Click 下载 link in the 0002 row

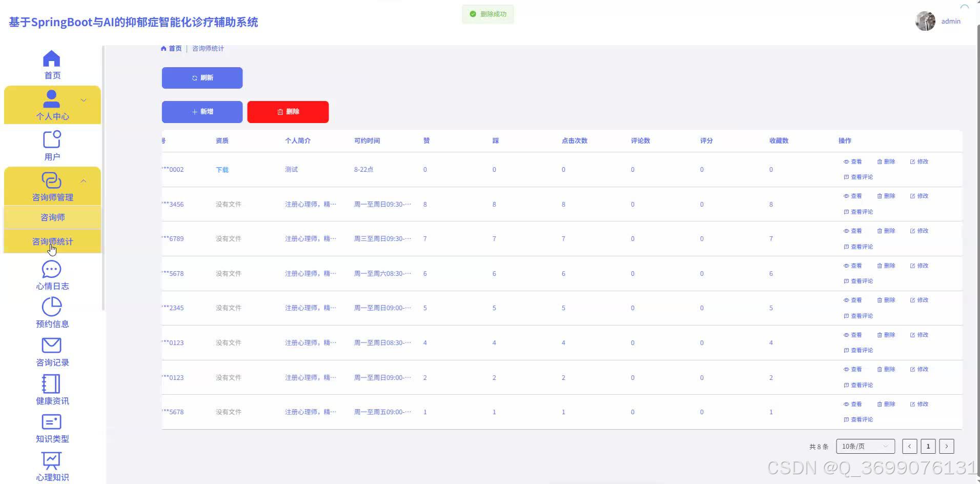[x=222, y=170]
